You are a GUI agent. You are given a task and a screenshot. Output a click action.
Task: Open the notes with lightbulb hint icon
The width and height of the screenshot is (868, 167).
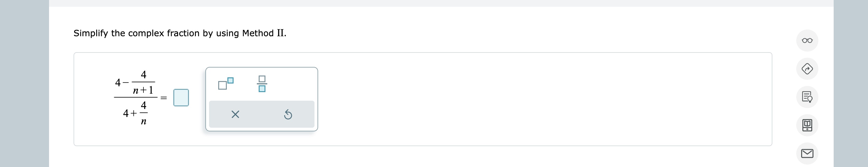click(807, 97)
